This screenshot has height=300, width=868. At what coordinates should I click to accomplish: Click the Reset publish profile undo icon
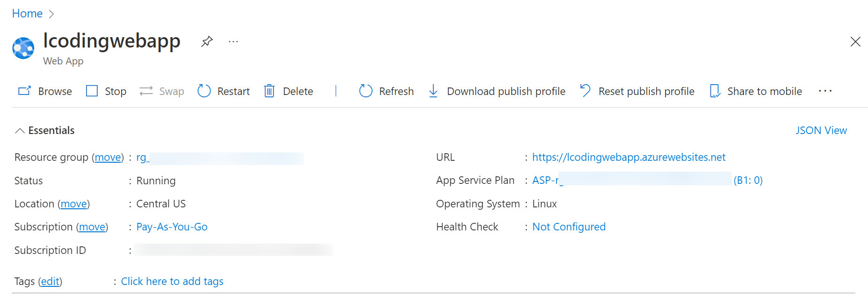(x=585, y=90)
